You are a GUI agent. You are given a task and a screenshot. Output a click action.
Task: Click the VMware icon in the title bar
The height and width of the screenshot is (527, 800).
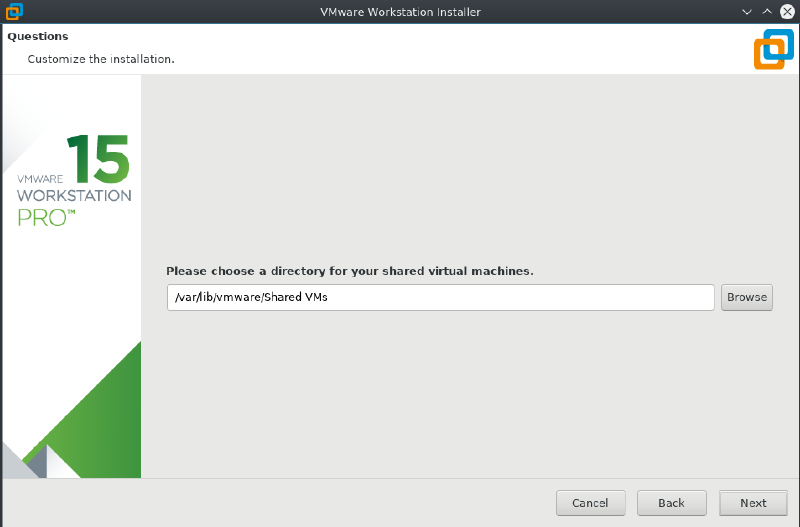tap(13, 12)
